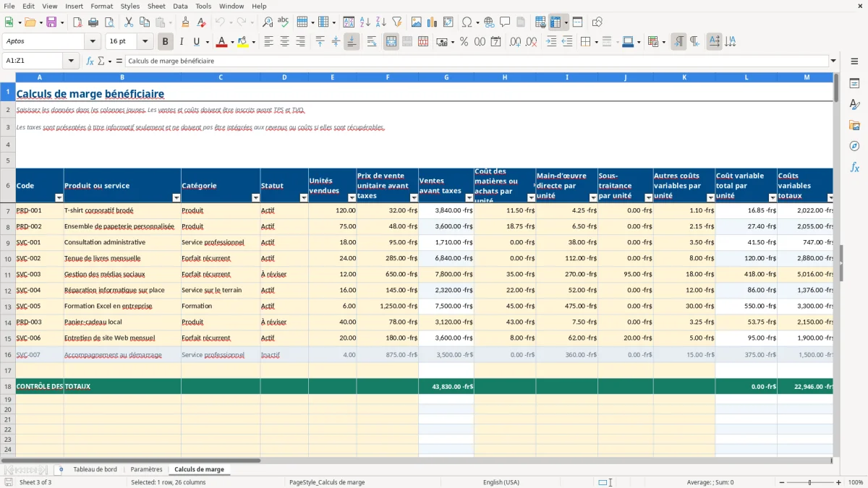The height and width of the screenshot is (488, 868).
Task: Open the Styles menu
Action: (130, 6)
